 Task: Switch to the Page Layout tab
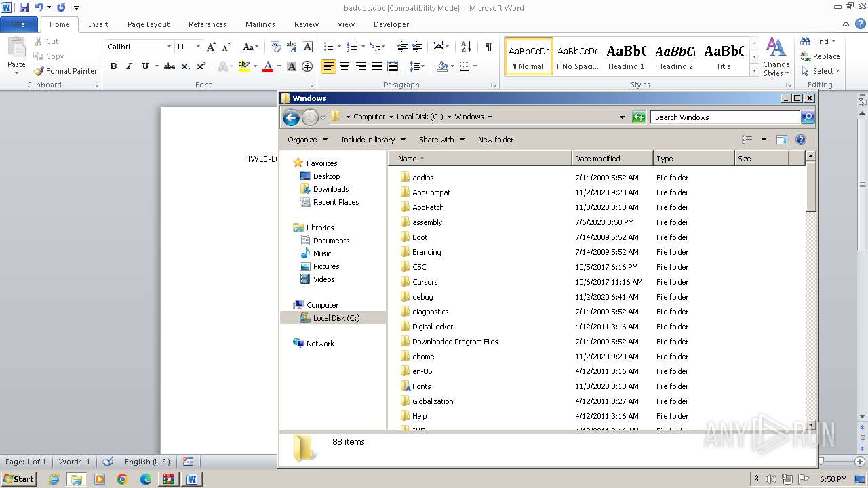(149, 24)
